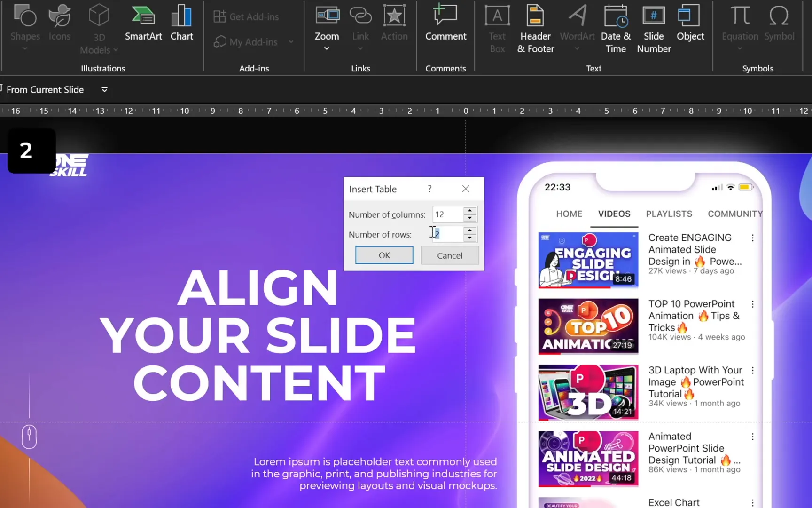The height and width of the screenshot is (508, 812).
Task: Insert Slide Number
Action: 654,28
